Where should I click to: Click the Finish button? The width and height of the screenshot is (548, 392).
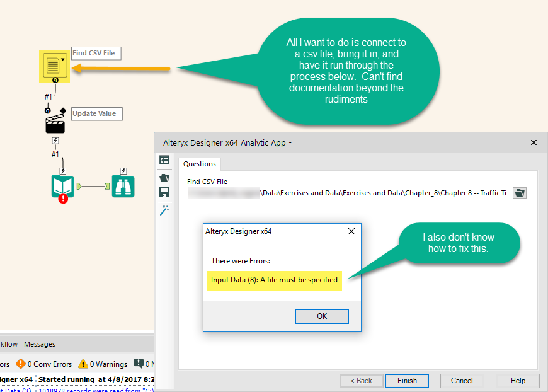[406, 381]
